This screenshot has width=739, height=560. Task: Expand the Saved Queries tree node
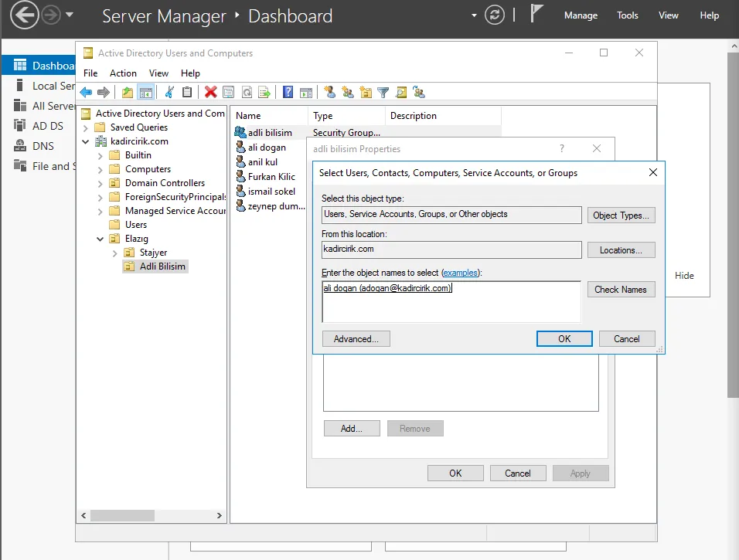(85, 127)
